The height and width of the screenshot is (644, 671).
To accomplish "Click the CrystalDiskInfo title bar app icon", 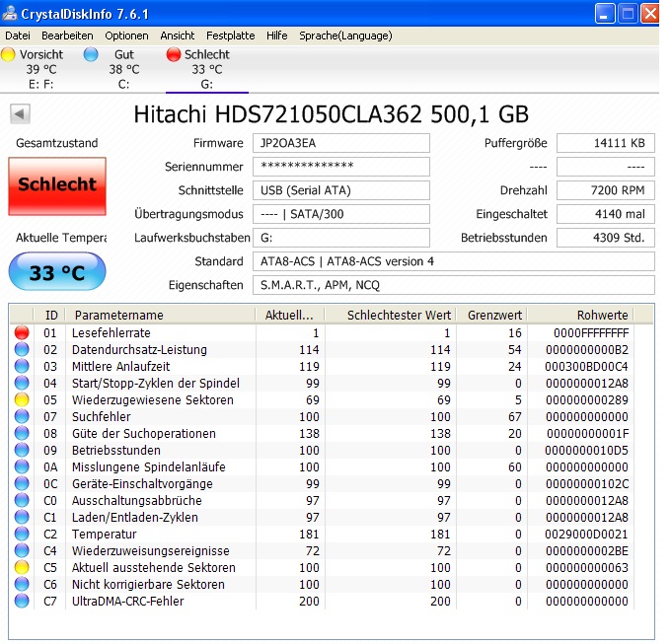I will (10, 13).
